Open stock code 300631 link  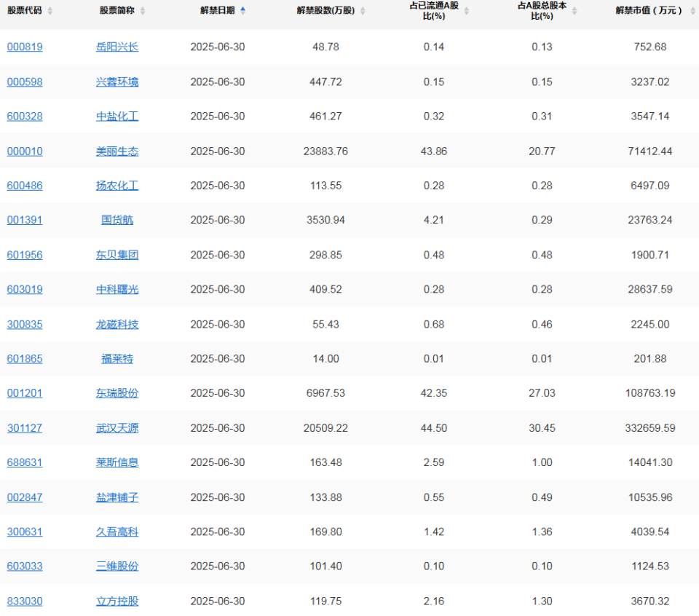25,532
